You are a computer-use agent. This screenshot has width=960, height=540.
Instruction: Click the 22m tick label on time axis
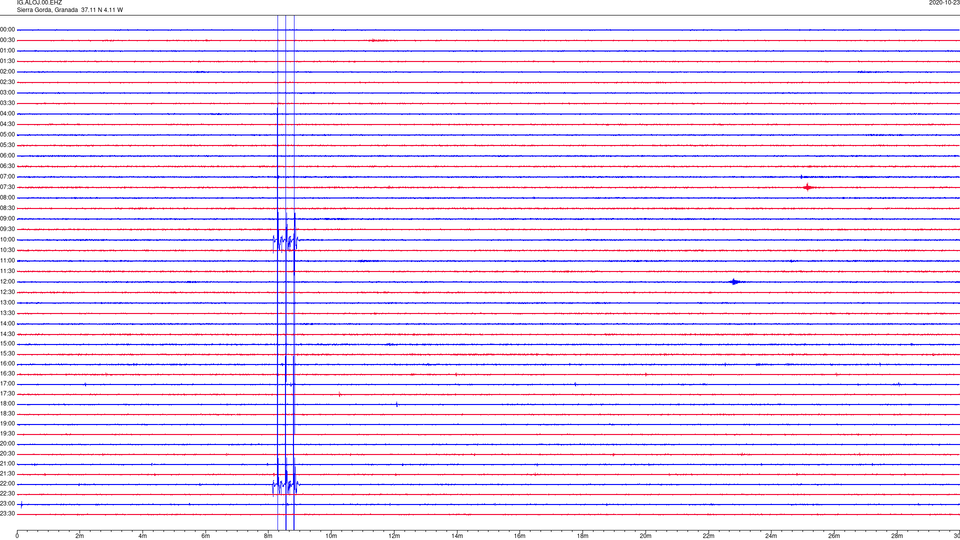(708, 536)
